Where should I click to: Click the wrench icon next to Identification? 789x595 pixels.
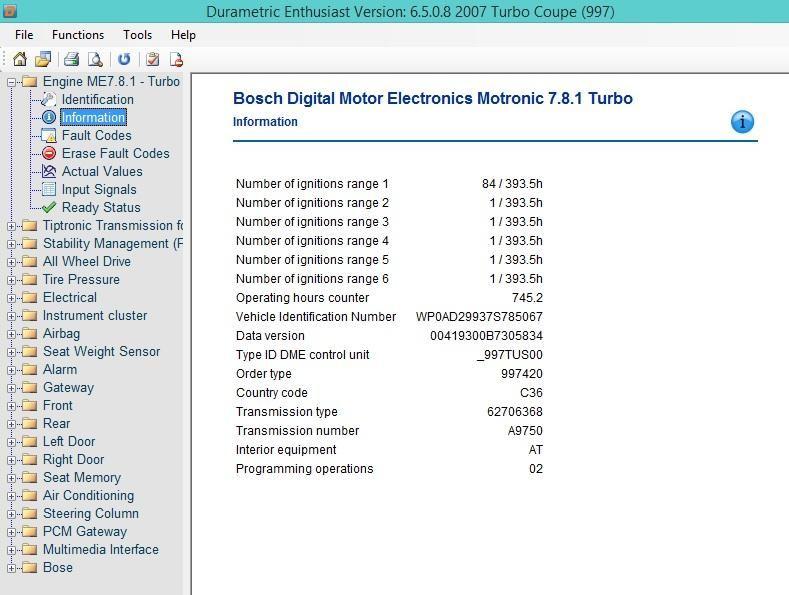point(48,99)
